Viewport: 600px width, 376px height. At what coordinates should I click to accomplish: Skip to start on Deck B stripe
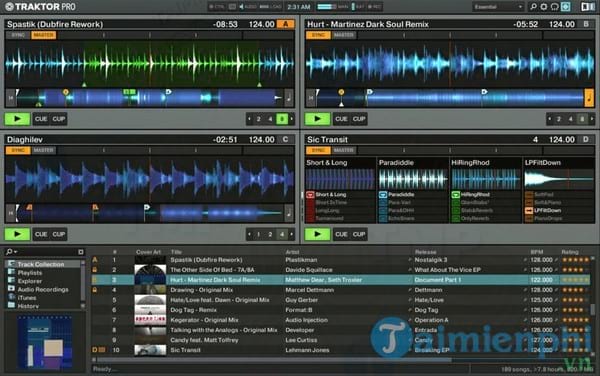[x=311, y=98]
